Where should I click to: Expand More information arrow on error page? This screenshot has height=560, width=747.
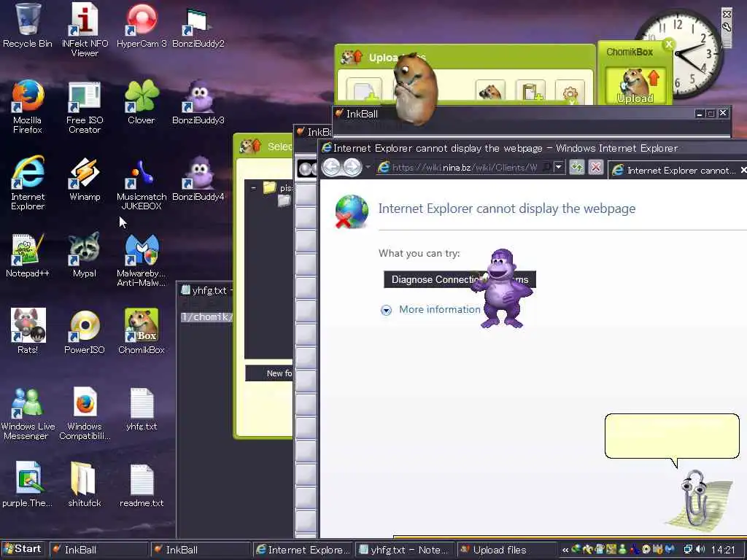[x=386, y=311]
